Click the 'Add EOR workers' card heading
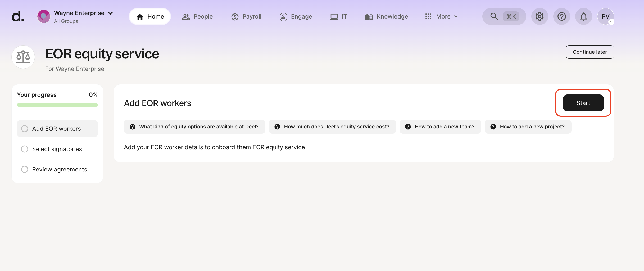Screen dimensions: 644x271 click(x=157, y=103)
